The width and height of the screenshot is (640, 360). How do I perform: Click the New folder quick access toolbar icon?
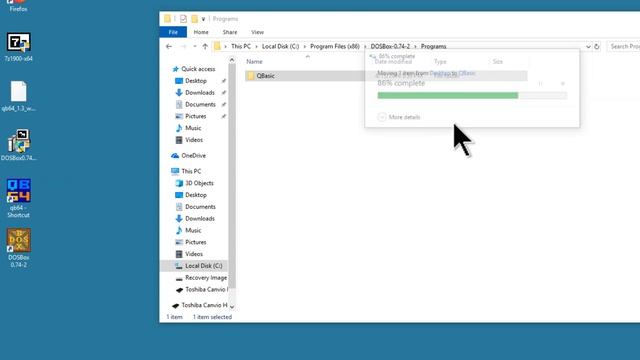tap(194, 19)
